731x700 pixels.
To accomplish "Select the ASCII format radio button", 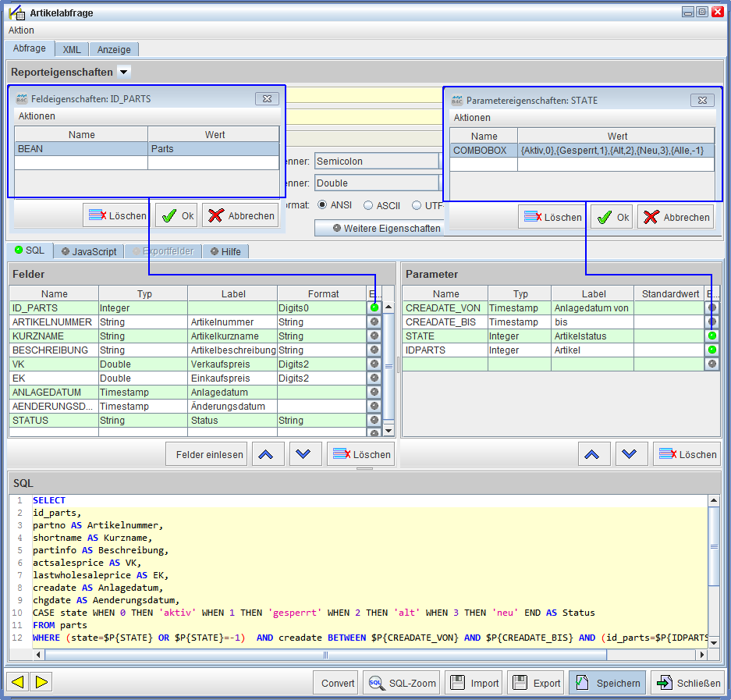I will pos(368,206).
